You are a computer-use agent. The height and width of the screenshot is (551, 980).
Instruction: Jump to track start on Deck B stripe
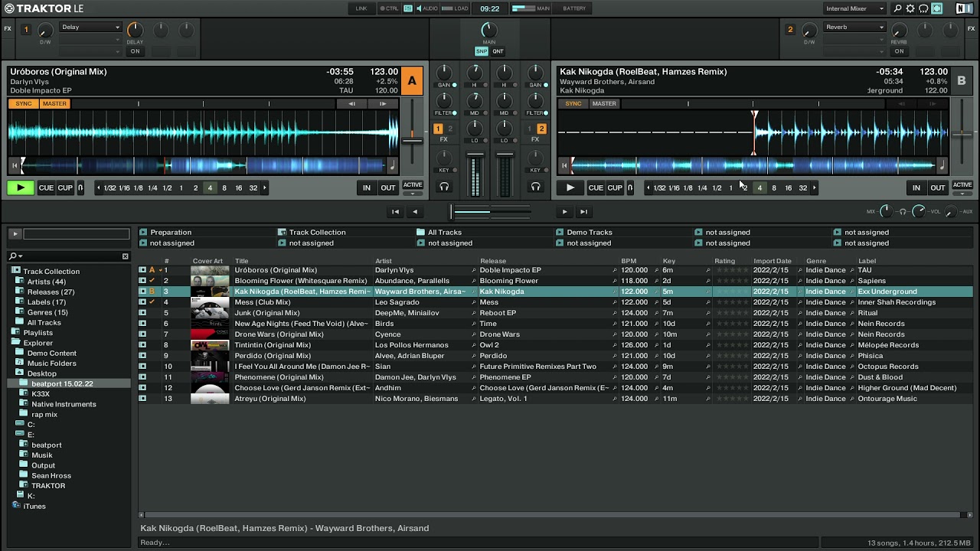coord(564,165)
